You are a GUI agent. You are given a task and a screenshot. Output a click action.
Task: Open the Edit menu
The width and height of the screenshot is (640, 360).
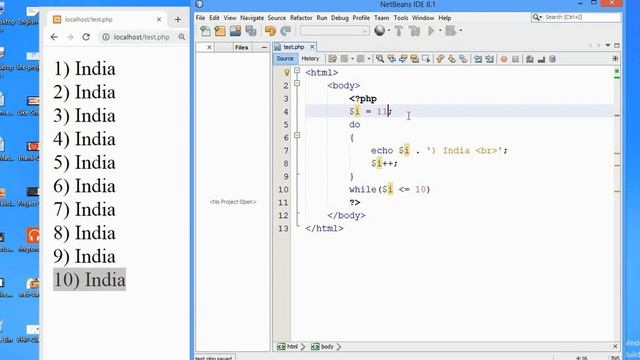(x=214, y=18)
